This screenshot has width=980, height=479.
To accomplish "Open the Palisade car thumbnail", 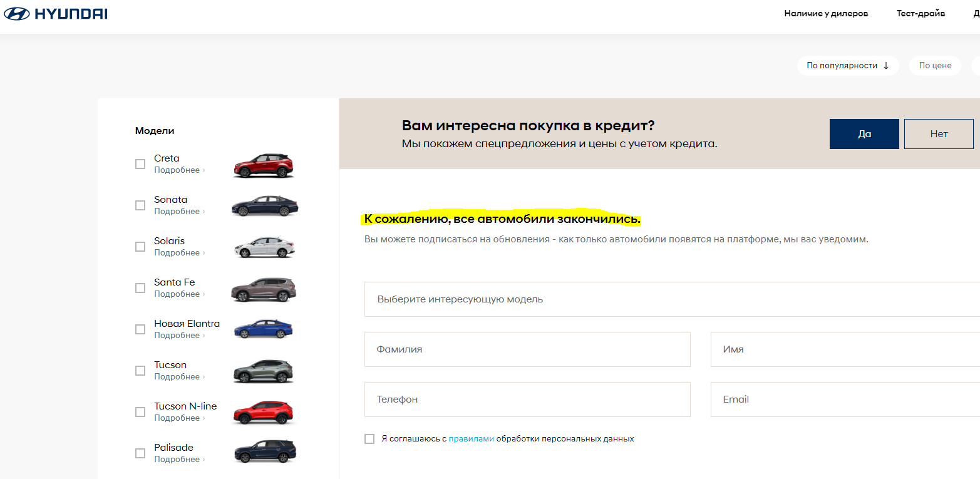I will click(x=264, y=451).
